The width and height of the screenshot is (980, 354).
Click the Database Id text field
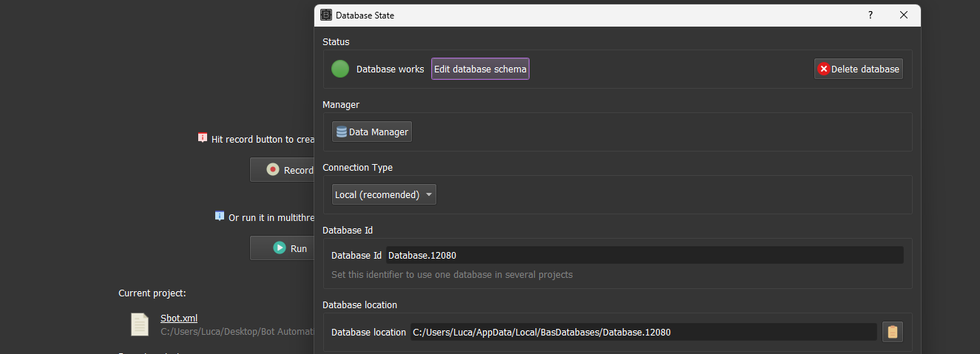click(x=643, y=255)
